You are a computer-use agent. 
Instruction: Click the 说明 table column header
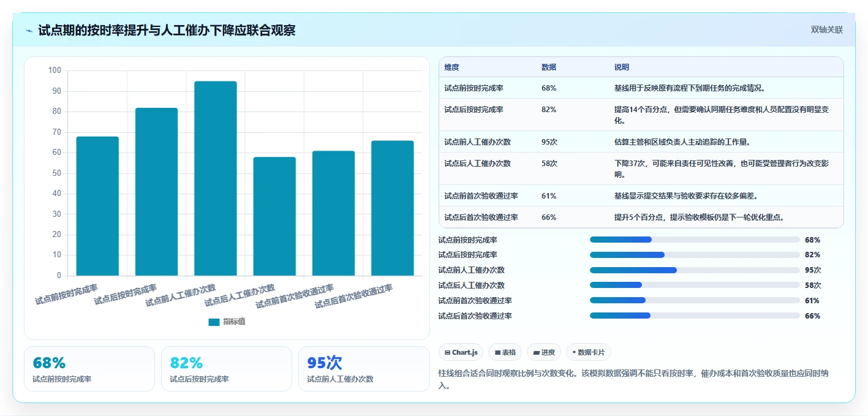[622, 67]
